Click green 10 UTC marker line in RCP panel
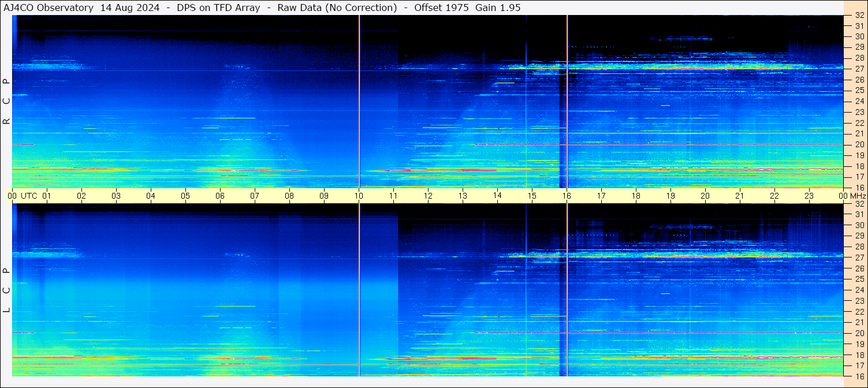868x388 pixels. point(359,102)
